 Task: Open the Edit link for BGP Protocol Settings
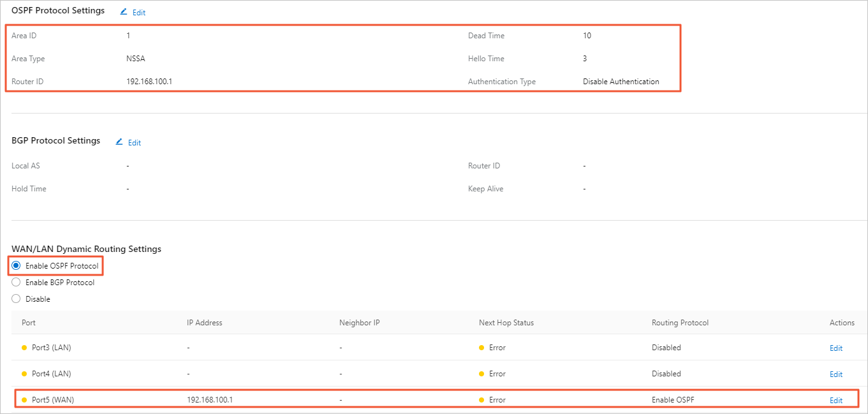(135, 143)
